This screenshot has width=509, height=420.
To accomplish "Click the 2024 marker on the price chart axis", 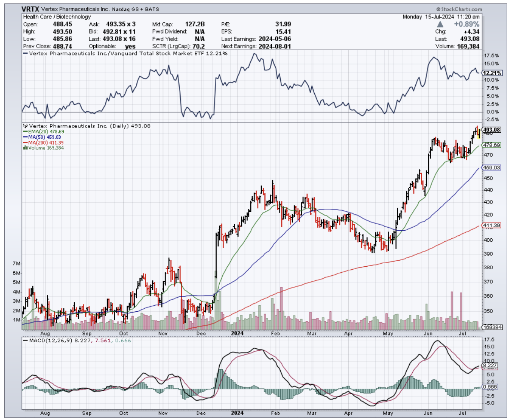I will (x=237, y=333).
